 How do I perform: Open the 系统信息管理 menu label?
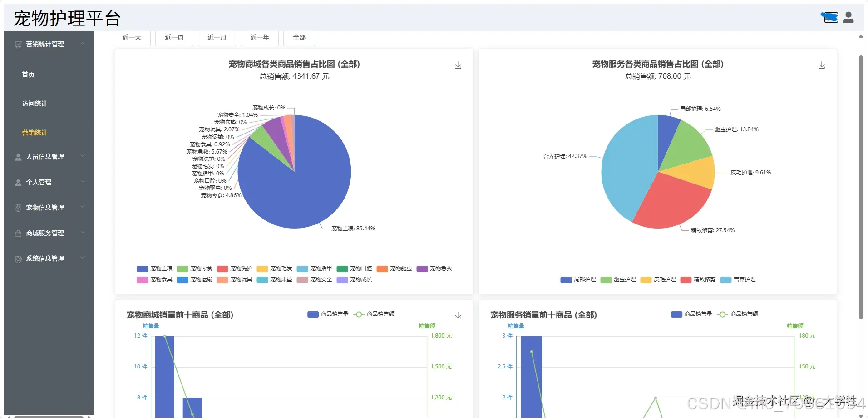pyautogui.click(x=45, y=259)
